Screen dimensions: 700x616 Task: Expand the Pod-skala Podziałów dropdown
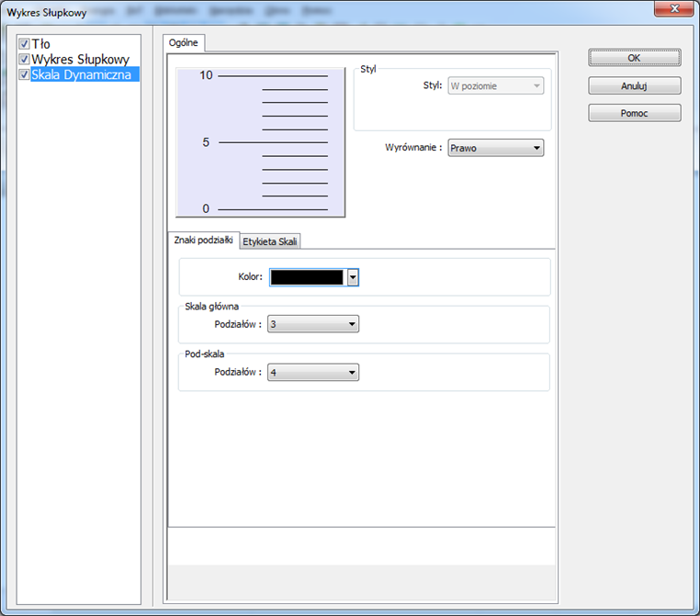point(313,372)
